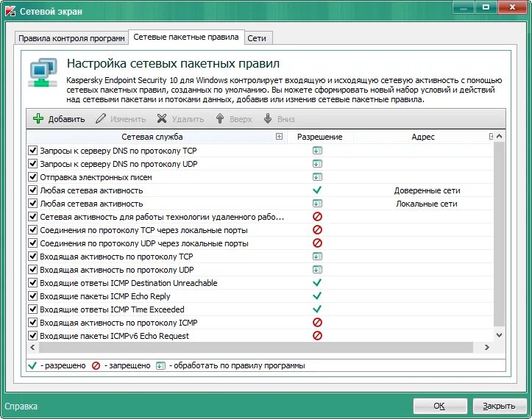Click the Добавить button label
Image resolution: width=532 pixels, height=419 pixels.
point(66,119)
